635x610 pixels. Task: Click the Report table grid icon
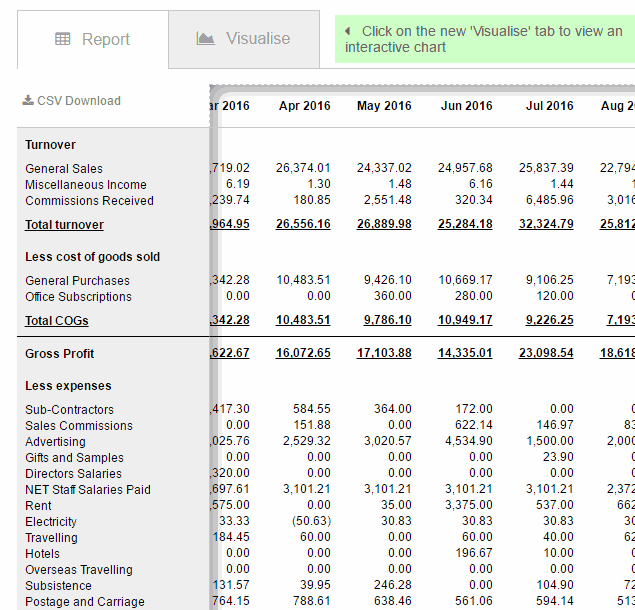pos(62,39)
